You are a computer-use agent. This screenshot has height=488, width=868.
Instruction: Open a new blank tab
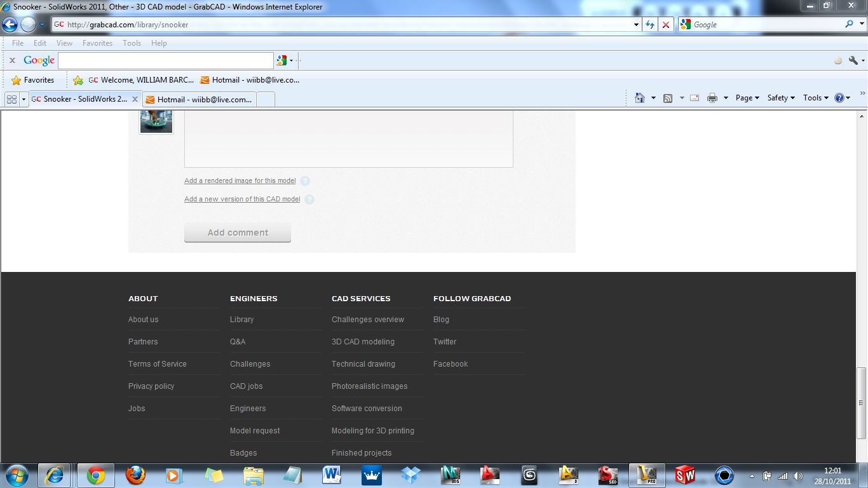(266, 99)
